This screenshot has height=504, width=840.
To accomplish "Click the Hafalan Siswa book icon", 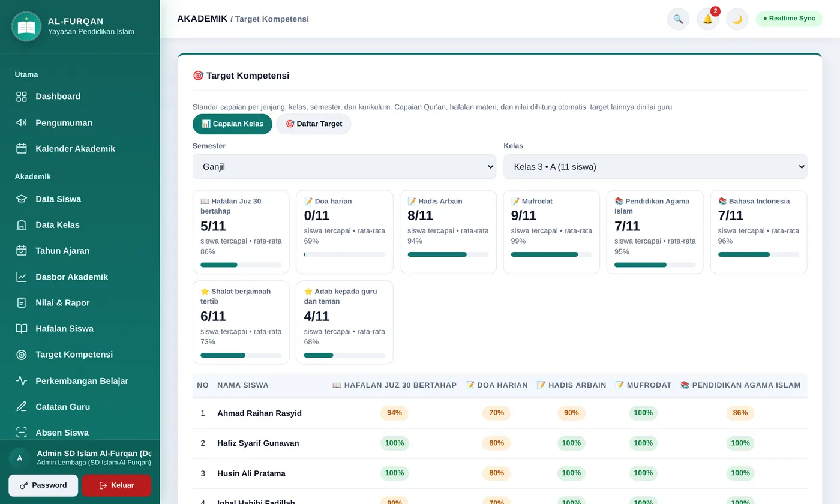I will [22, 329].
